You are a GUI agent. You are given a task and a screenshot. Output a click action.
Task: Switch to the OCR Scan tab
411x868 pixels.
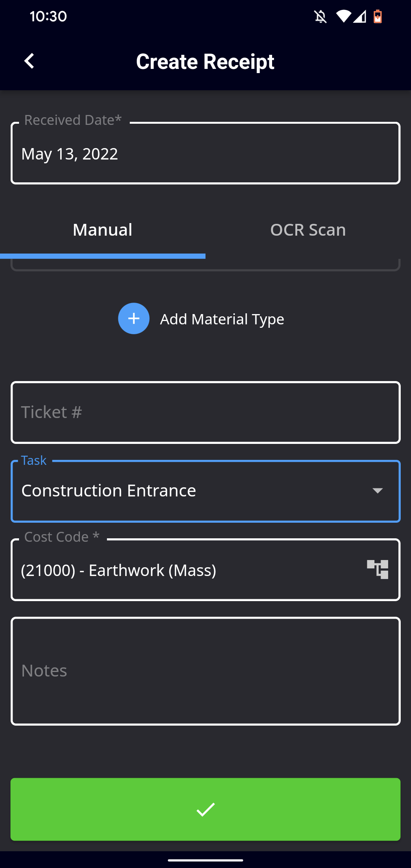point(308,230)
